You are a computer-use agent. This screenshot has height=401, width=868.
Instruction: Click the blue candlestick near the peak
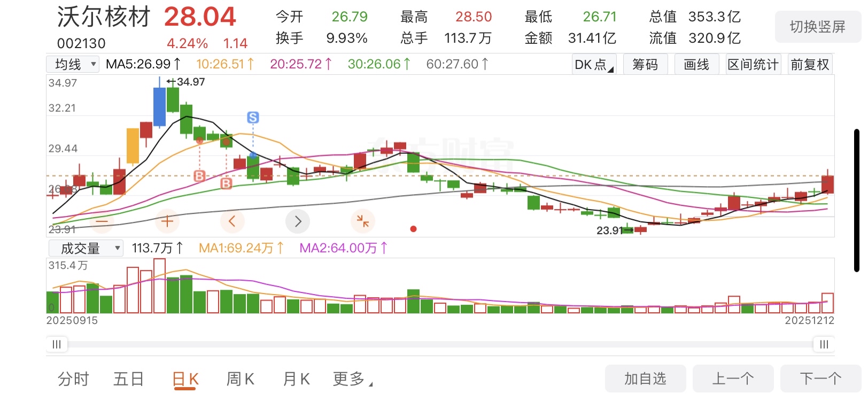159,106
